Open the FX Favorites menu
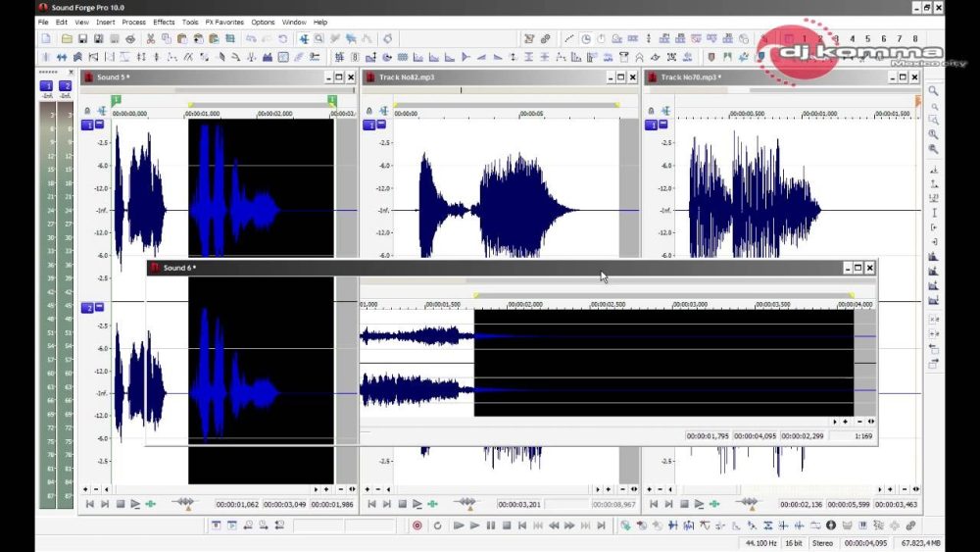The image size is (980, 552). pos(224,22)
